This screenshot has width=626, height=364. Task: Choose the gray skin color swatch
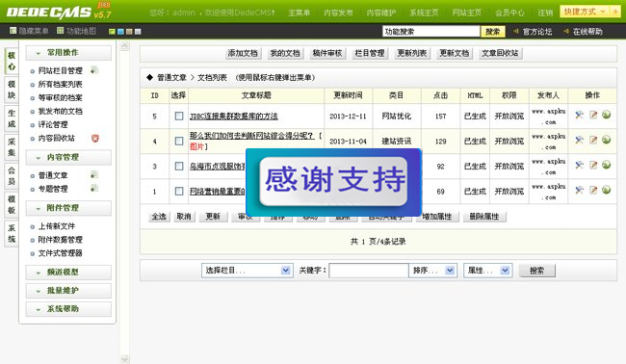(138, 31)
